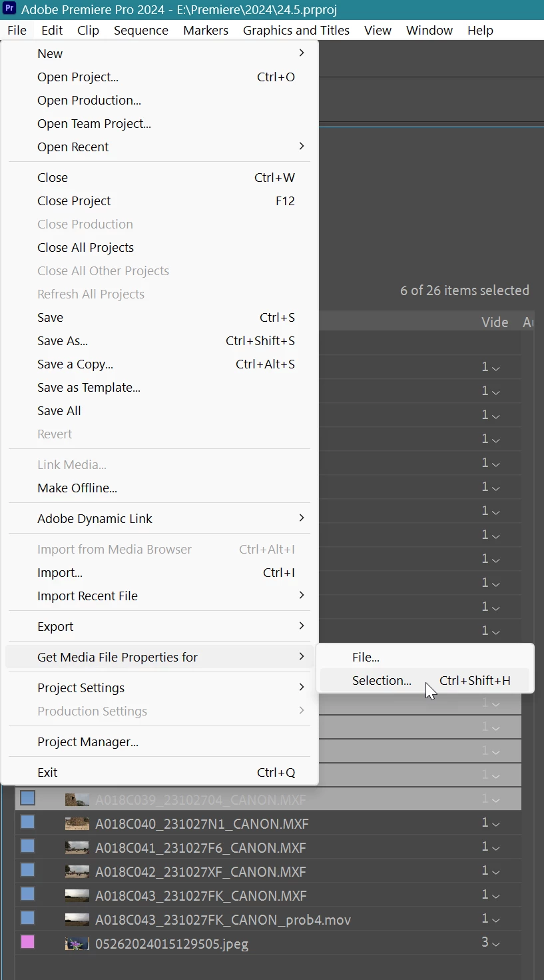Choose Save As...

(159, 341)
